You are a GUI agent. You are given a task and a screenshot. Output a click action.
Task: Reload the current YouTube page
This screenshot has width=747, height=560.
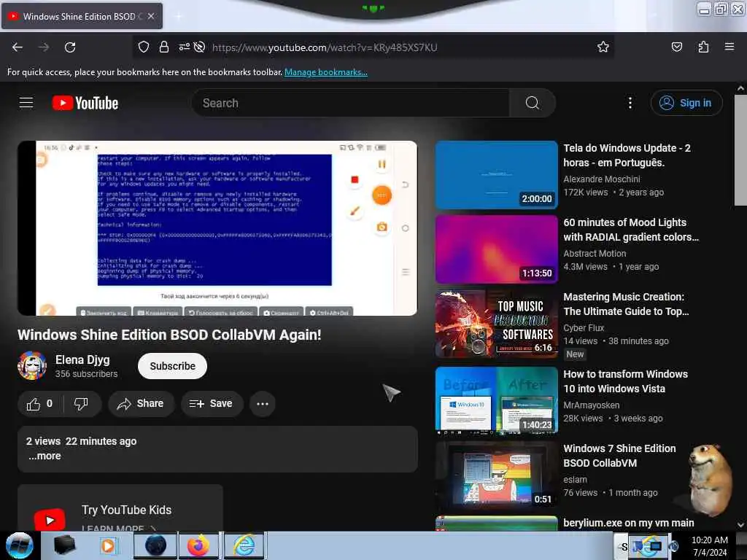70,47
